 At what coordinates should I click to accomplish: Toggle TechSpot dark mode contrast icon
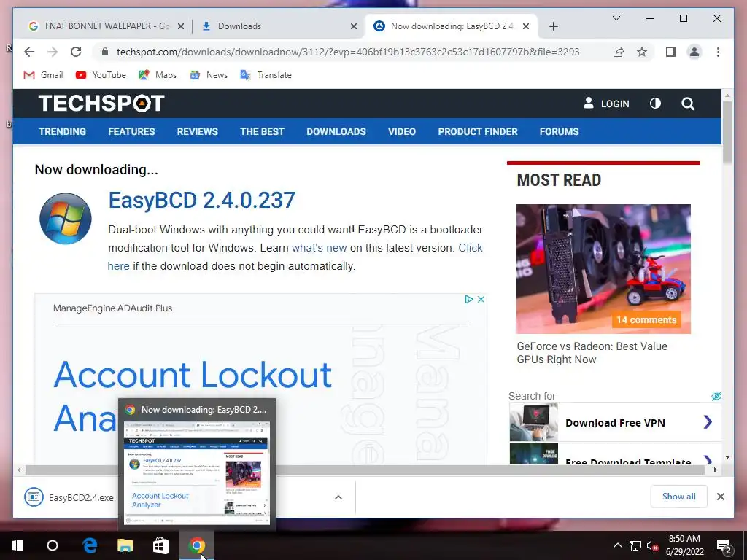pyautogui.click(x=656, y=104)
